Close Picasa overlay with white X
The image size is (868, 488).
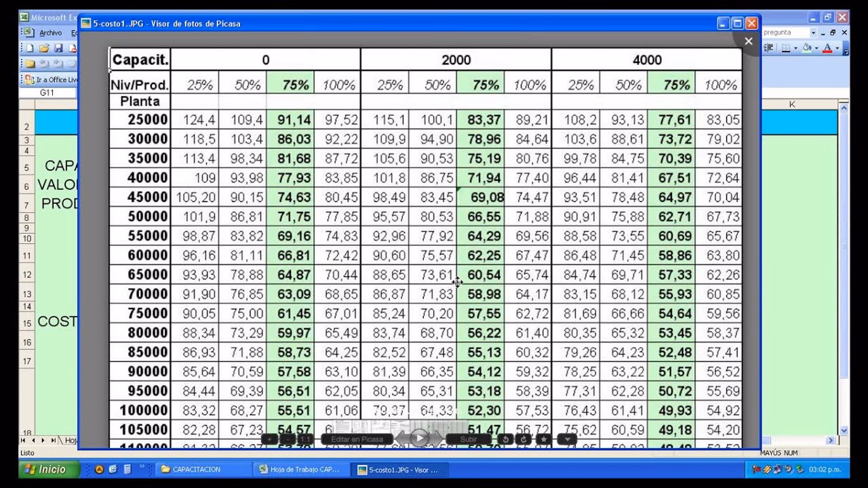[x=749, y=41]
